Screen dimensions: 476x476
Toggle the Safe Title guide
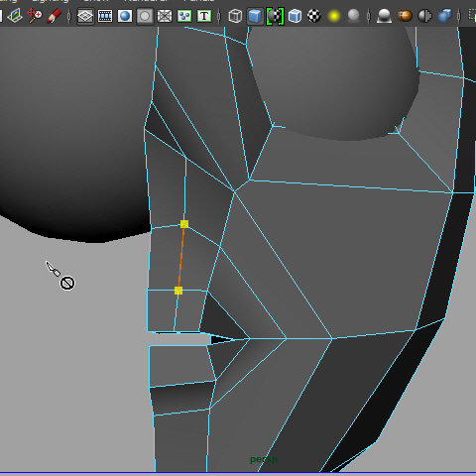(204, 16)
